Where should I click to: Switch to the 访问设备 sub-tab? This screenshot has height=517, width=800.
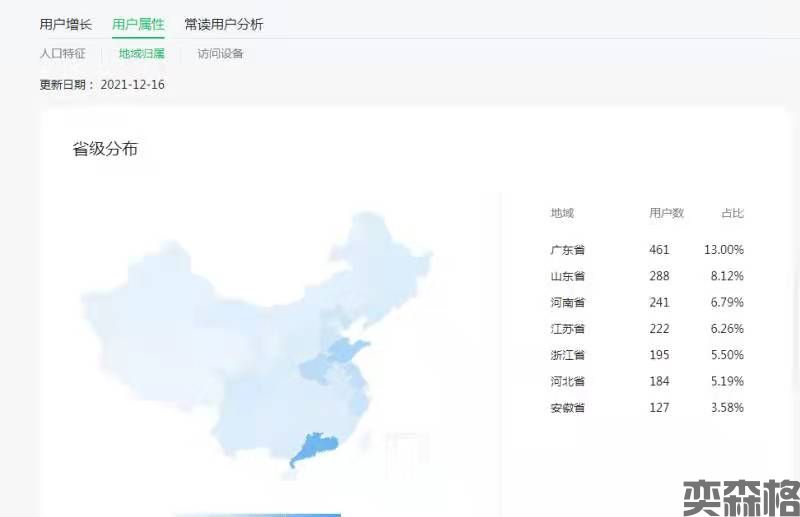(220, 54)
